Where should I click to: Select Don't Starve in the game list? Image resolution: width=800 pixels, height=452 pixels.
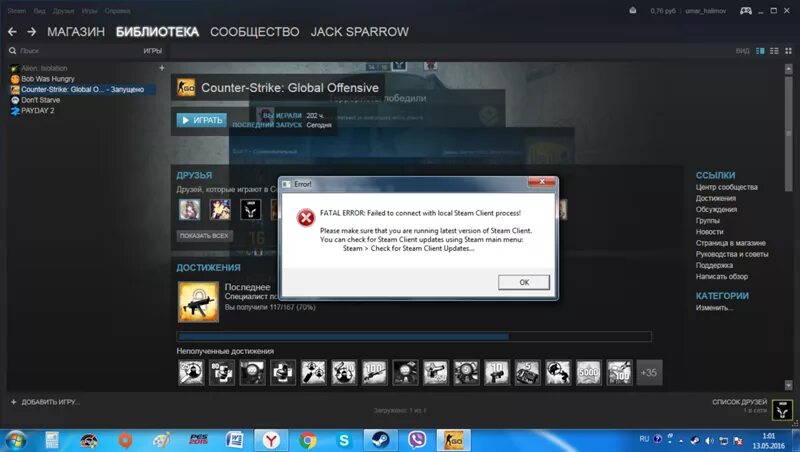(x=40, y=100)
